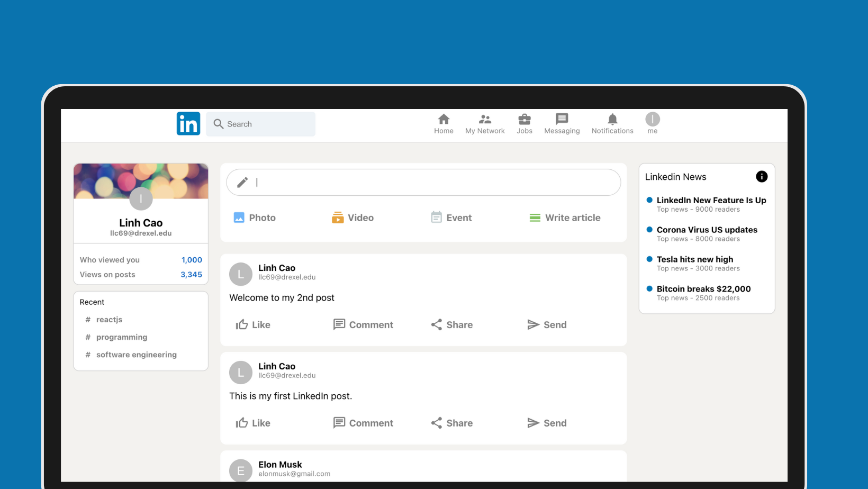Open the Home nav label
Viewport: 868px width, 489px height.
click(x=444, y=131)
